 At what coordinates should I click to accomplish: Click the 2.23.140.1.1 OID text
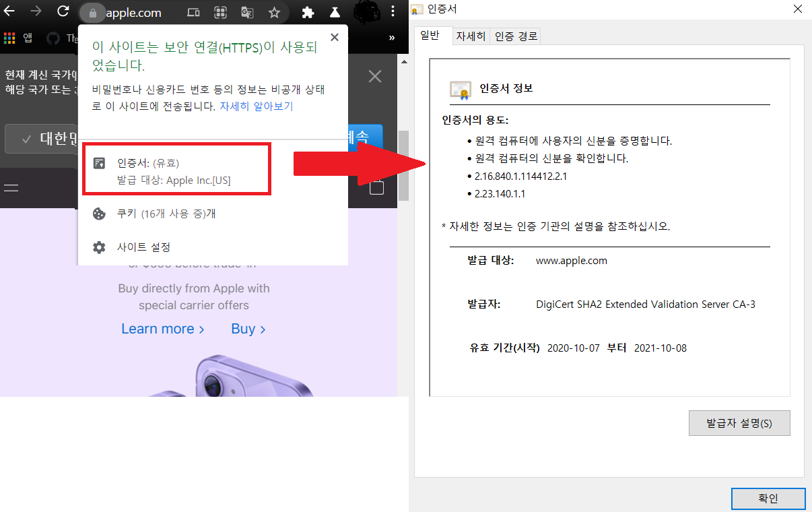click(x=500, y=193)
